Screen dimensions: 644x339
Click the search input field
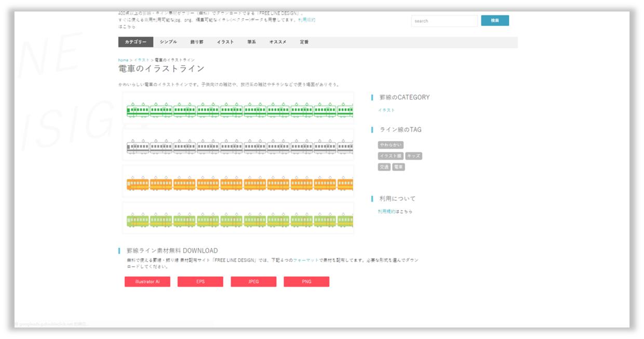coord(444,21)
